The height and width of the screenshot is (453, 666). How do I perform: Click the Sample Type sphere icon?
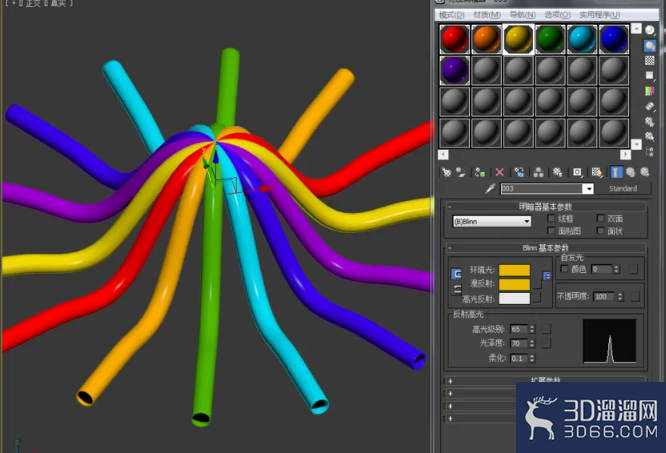click(x=650, y=30)
